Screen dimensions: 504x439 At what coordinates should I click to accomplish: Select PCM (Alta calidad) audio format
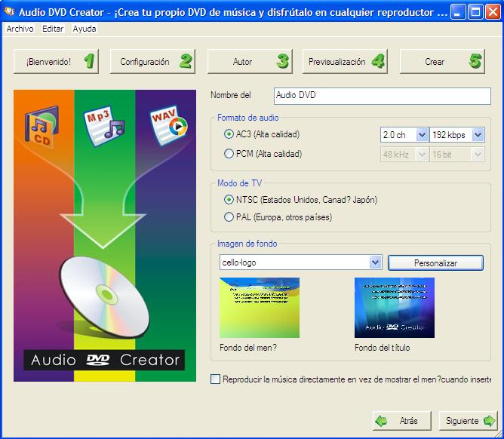(x=229, y=154)
